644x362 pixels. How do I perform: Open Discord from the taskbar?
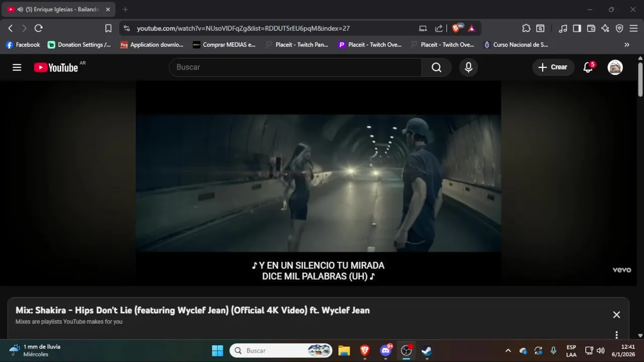[386, 350]
